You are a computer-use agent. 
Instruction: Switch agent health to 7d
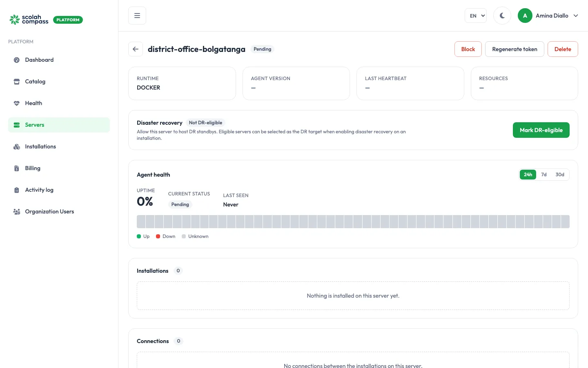[x=544, y=175]
